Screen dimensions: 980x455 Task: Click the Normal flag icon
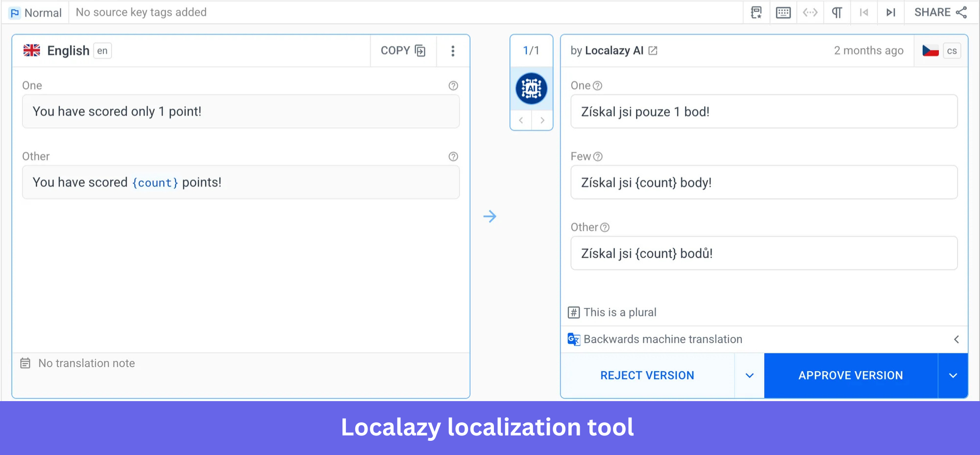point(15,13)
